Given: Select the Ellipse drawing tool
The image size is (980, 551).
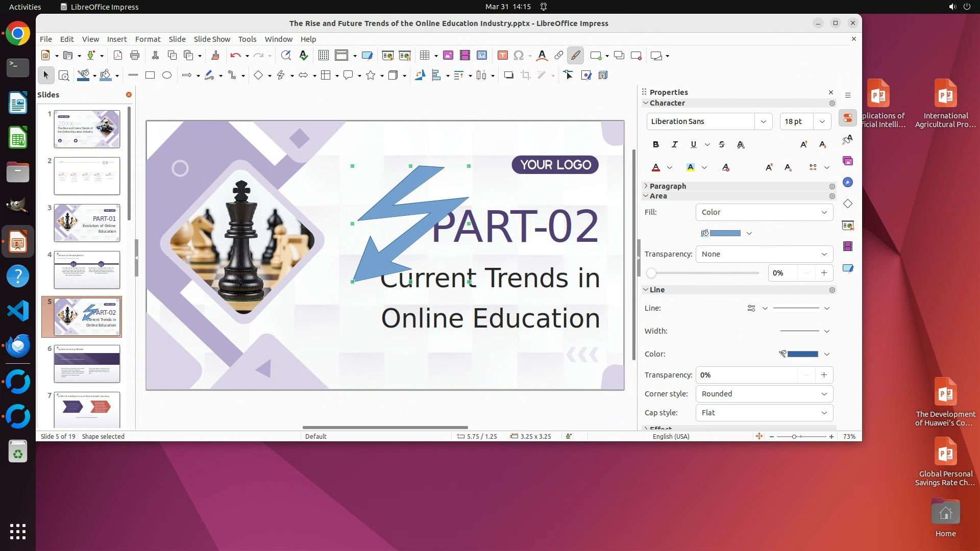Looking at the screenshot, I should coord(167,76).
